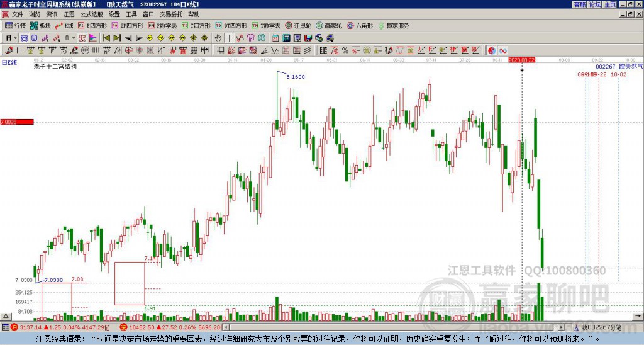Switch to the K线 chart view

pyautogui.click(x=64, y=25)
